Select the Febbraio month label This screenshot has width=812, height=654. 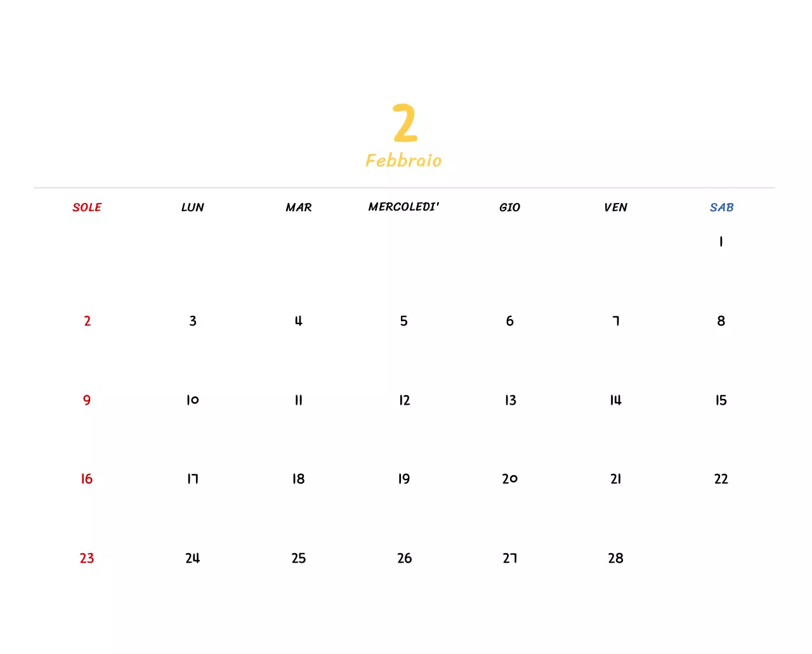pos(404,160)
